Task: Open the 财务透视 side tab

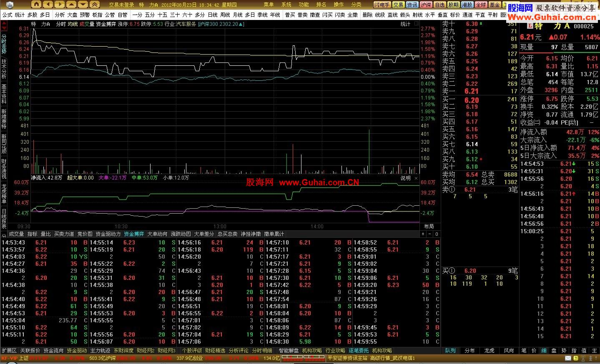Action: click(4, 169)
